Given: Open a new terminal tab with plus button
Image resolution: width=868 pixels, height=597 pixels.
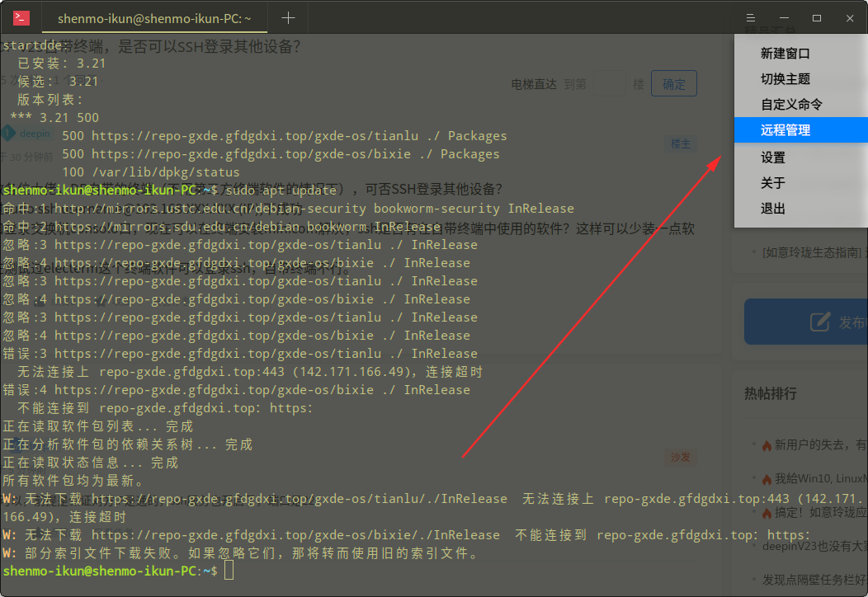Looking at the screenshot, I should click(x=288, y=18).
